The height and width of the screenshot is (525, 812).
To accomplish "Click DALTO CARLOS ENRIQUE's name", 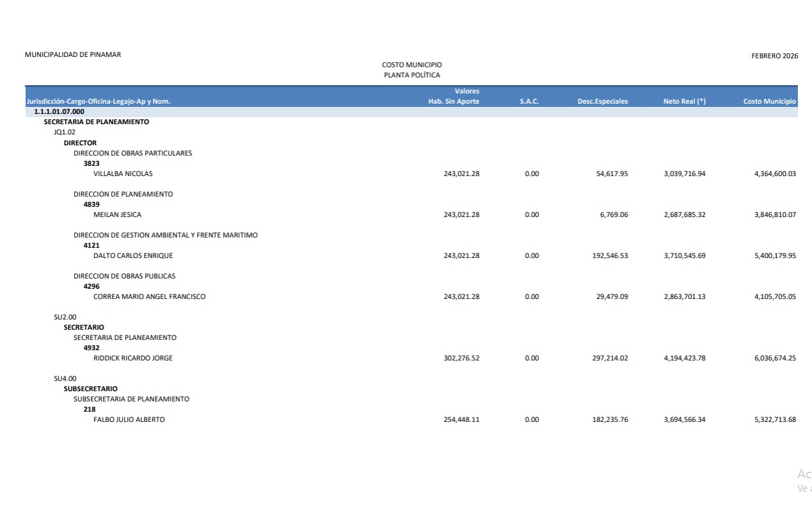I will [x=133, y=255].
